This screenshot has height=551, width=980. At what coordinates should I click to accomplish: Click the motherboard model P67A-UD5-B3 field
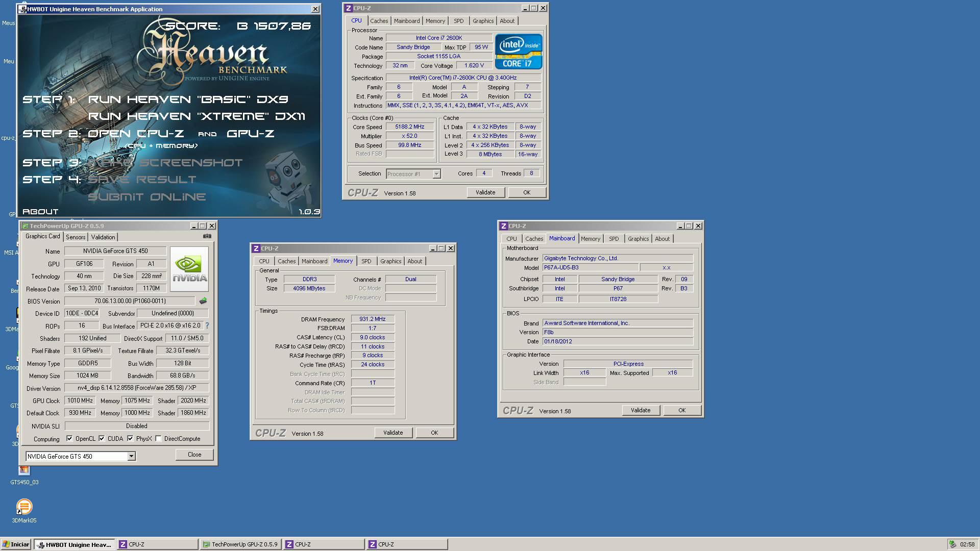point(590,267)
